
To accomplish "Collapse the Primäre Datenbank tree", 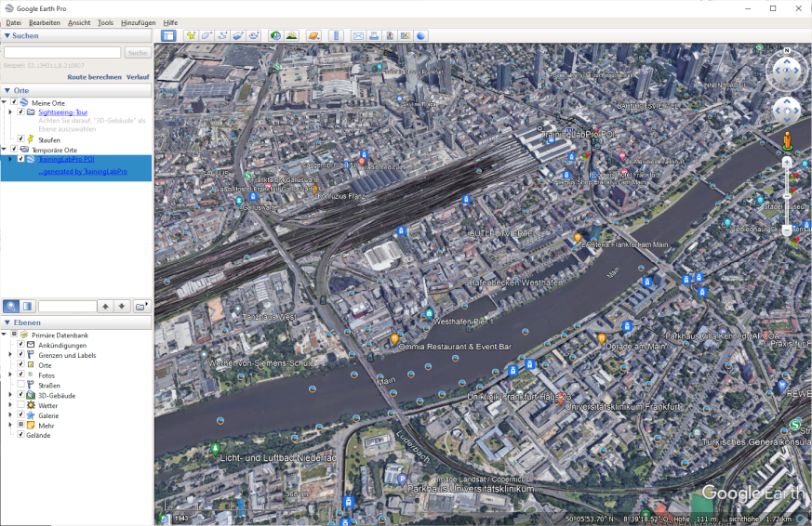I will (4, 335).
